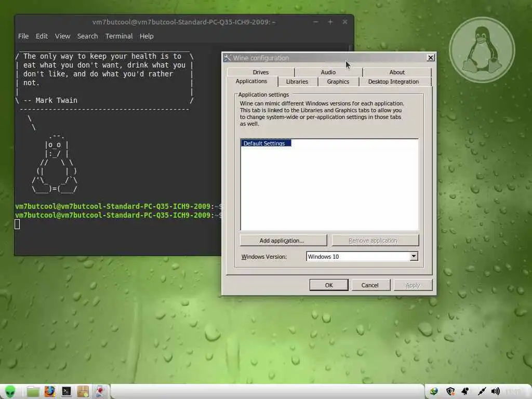Open the terminal Edit menu
The width and height of the screenshot is (532, 399).
click(x=42, y=36)
